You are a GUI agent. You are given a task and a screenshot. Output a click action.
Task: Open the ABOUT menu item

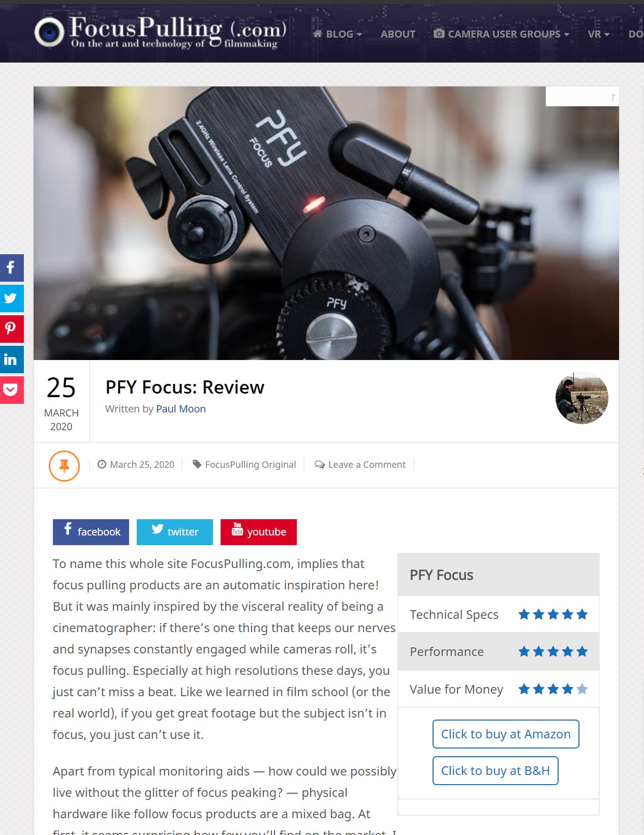pos(398,34)
